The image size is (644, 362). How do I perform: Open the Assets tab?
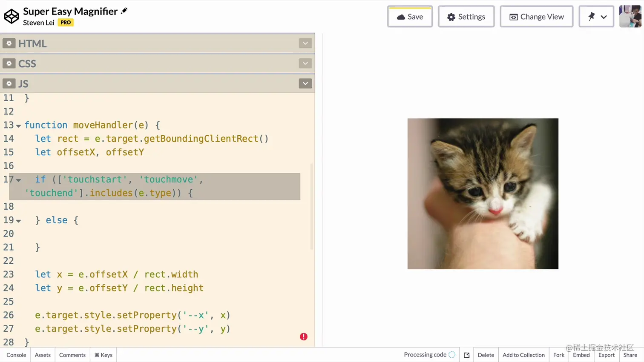pyautogui.click(x=43, y=355)
